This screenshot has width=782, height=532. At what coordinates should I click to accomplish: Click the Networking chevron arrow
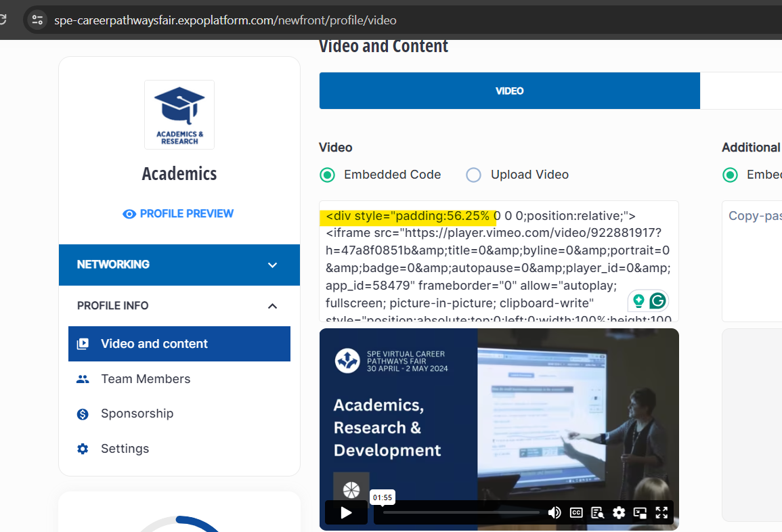point(272,265)
